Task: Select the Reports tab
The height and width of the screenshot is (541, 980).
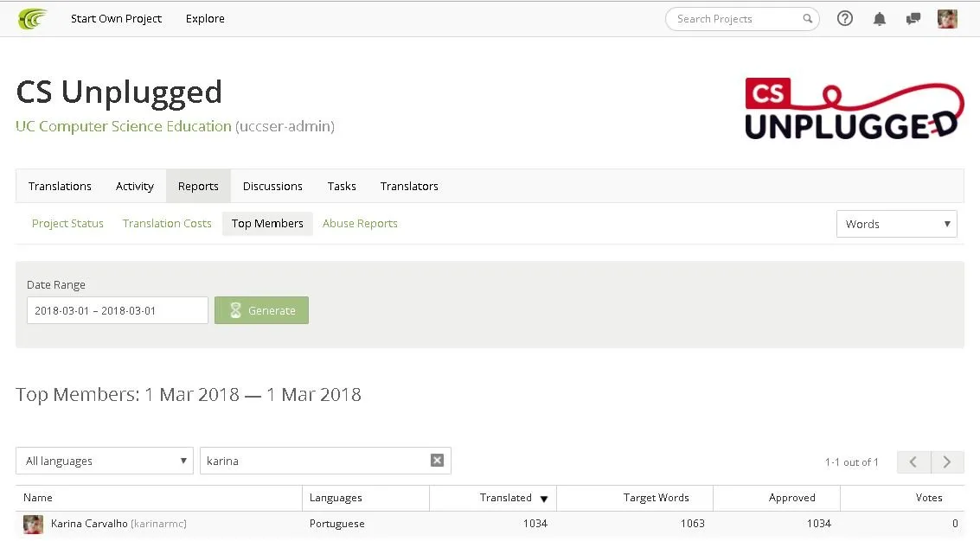Action: 198,186
